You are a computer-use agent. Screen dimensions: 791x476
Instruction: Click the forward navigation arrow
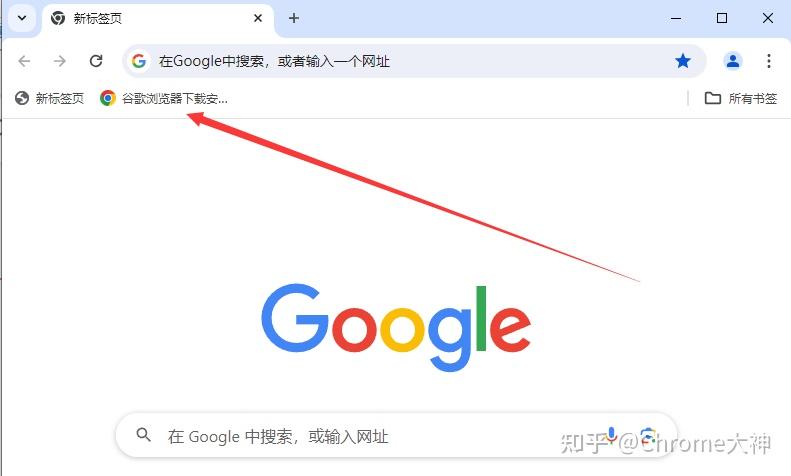(x=60, y=61)
